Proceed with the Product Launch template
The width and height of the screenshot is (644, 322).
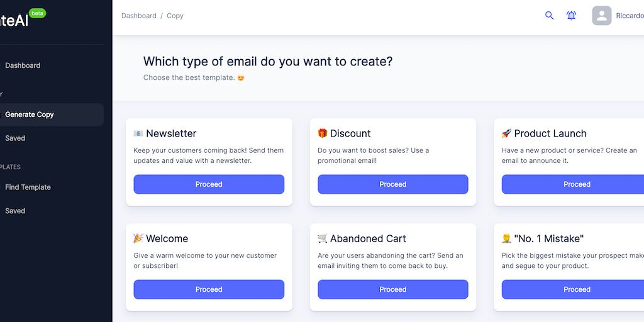577,184
